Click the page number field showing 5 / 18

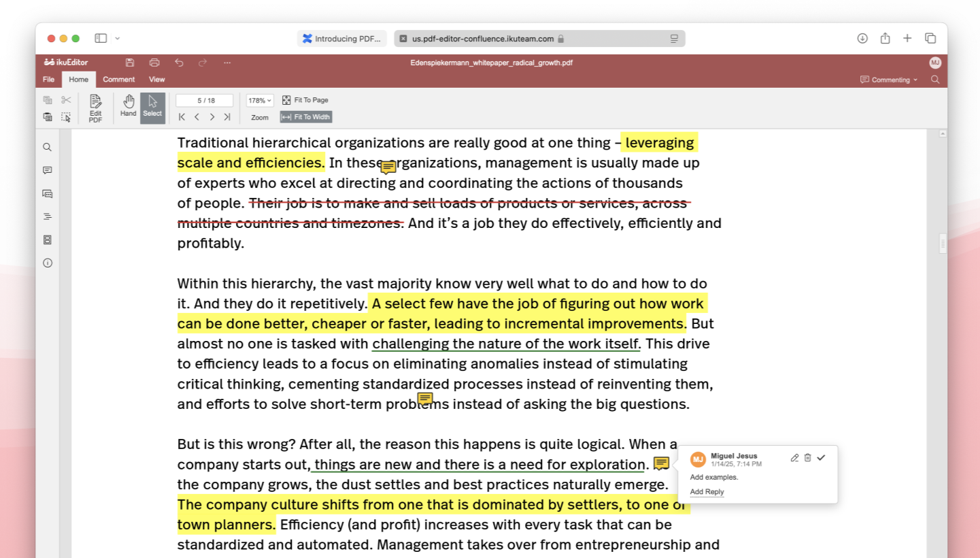point(205,101)
